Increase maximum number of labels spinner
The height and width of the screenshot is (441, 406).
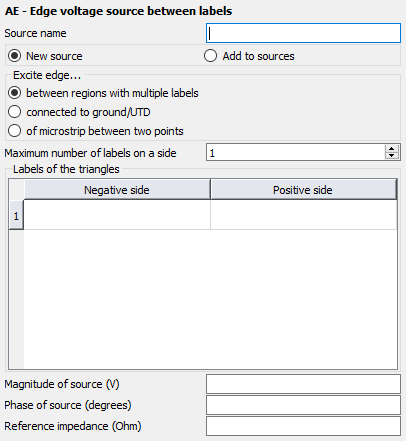[x=392, y=149]
